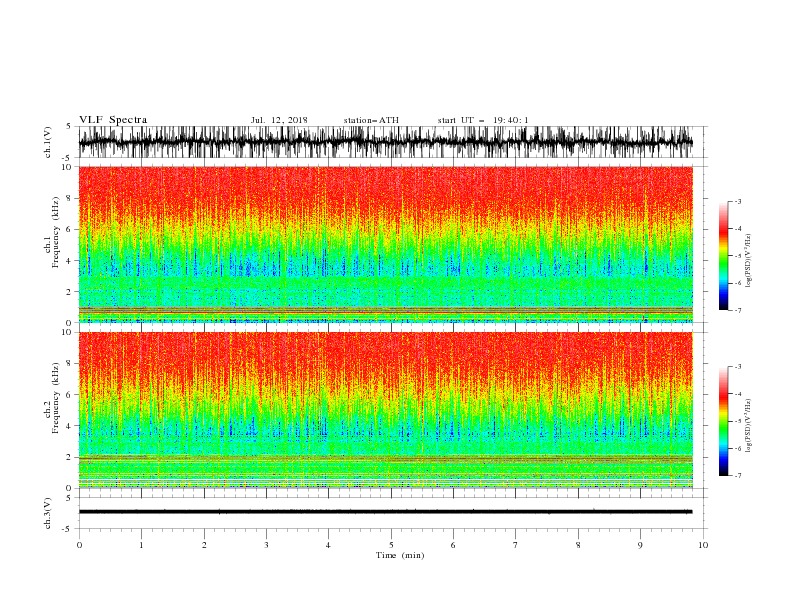Click the time axis tick label 6
792x612 pixels.
(x=453, y=545)
